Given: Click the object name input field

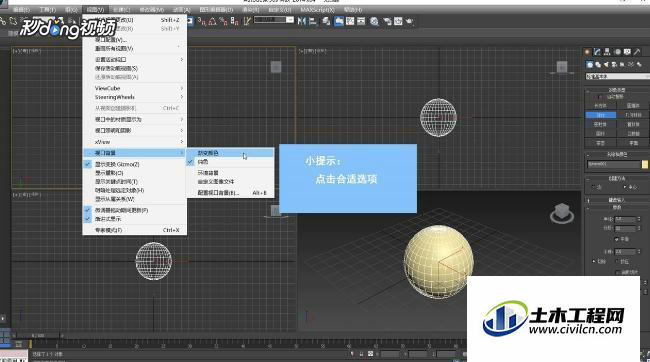Looking at the screenshot, I should coord(614,164).
